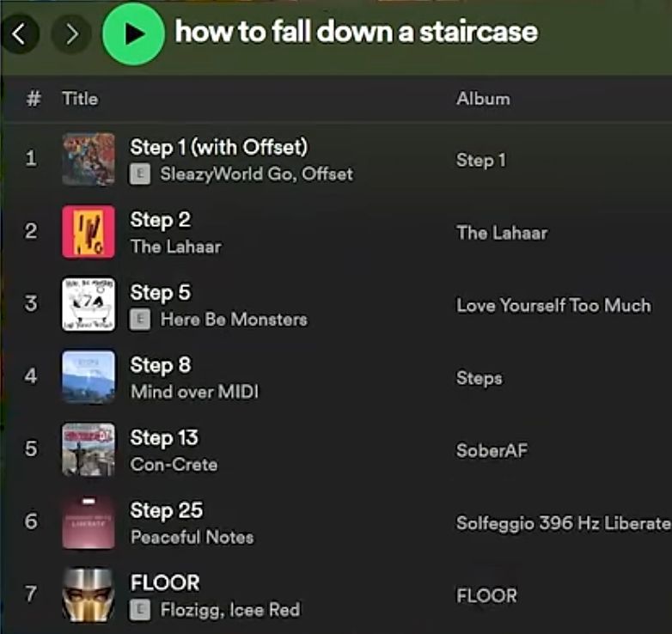Viewport: 672px width, 634px height.
Task: Open Solfeggio 396 Hz Liberate album
Action: [x=563, y=523]
